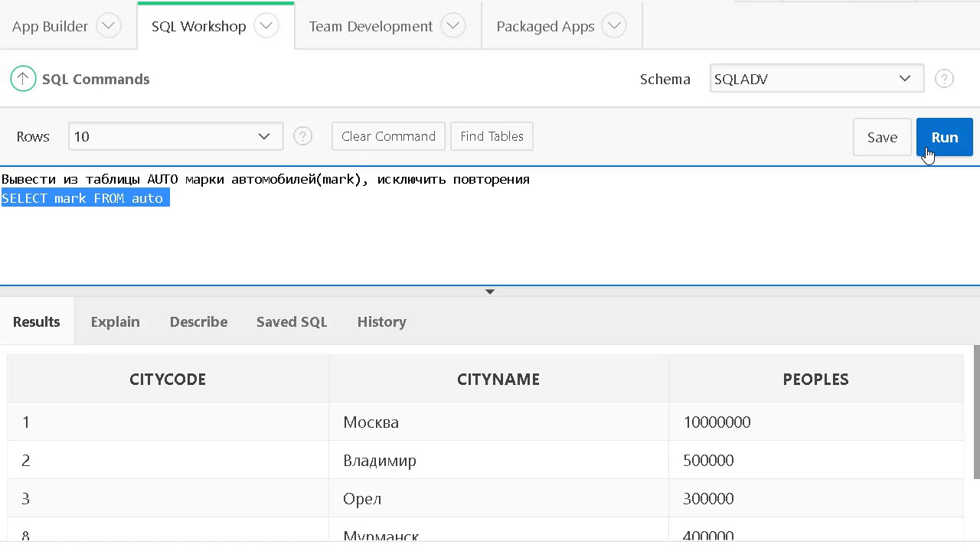Switch to the Saved SQL tab
The width and height of the screenshot is (980, 551).
(x=292, y=321)
